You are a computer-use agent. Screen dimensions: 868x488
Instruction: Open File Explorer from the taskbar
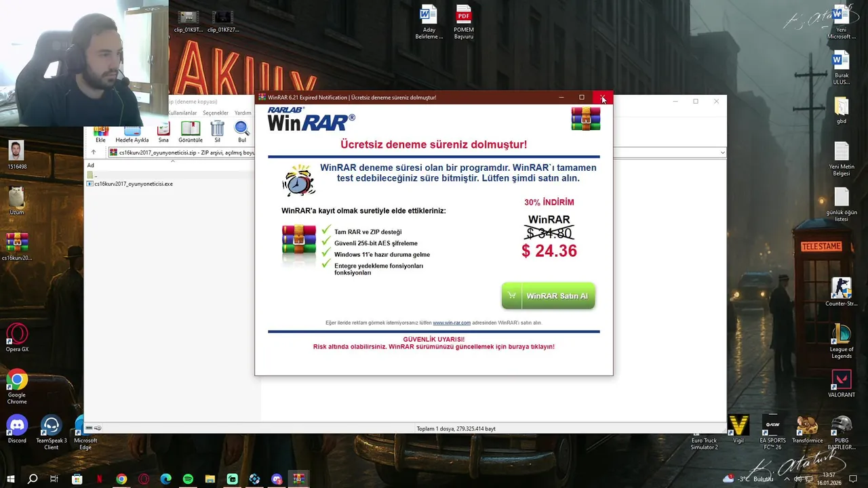(210, 479)
